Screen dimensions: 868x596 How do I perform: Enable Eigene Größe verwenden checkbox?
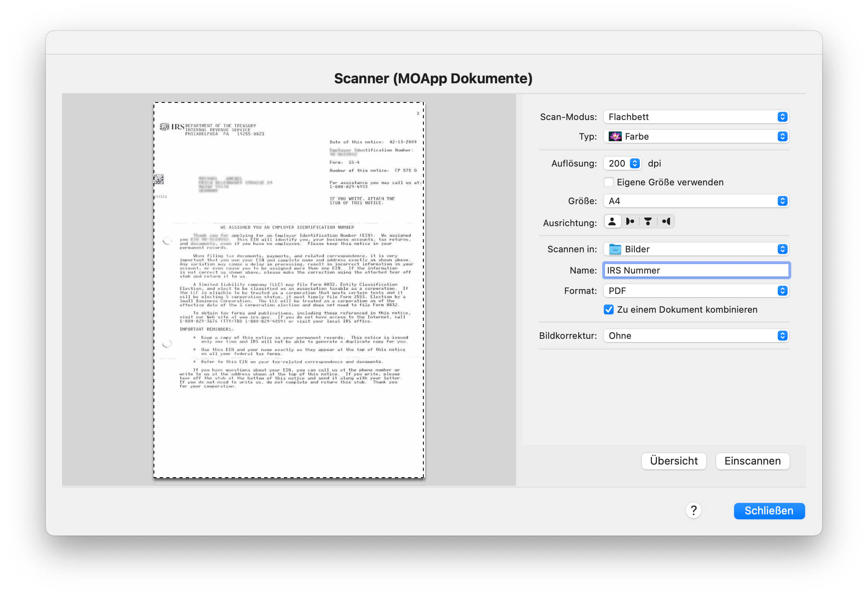coord(609,182)
